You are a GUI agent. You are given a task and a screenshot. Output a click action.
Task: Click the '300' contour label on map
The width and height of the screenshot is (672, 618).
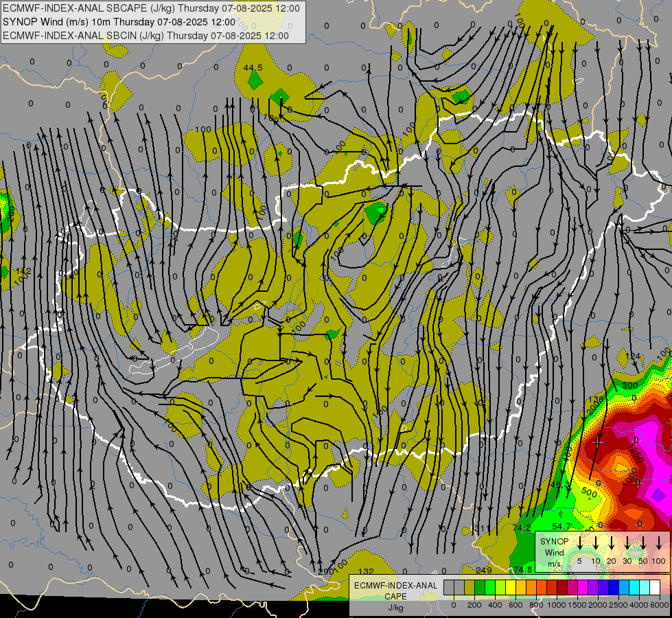pyautogui.click(x=630, y=385)
